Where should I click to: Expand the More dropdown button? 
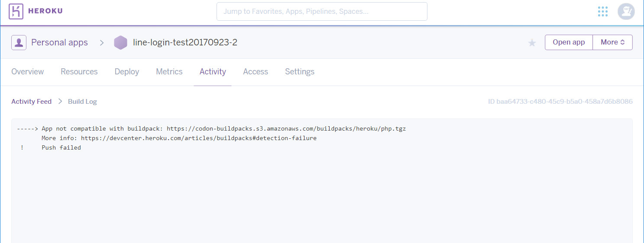[x=612, y=42]
